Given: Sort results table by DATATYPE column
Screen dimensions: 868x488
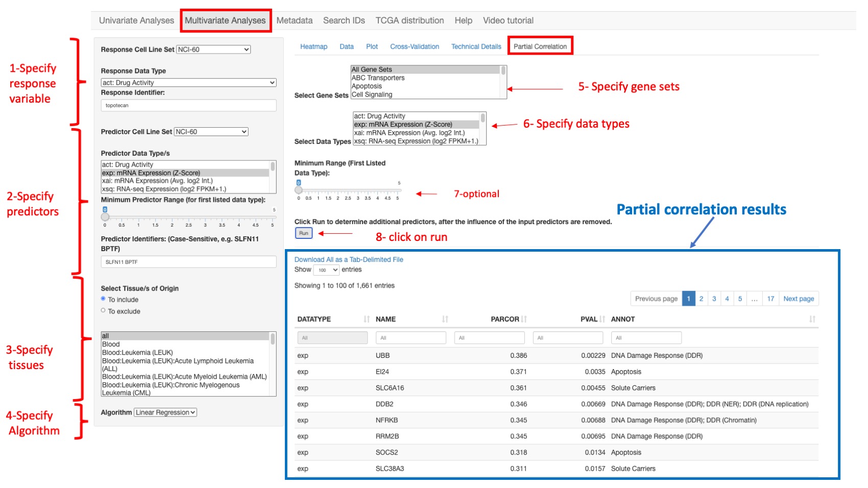Looking at the screenshot, I should coord(366,319).
